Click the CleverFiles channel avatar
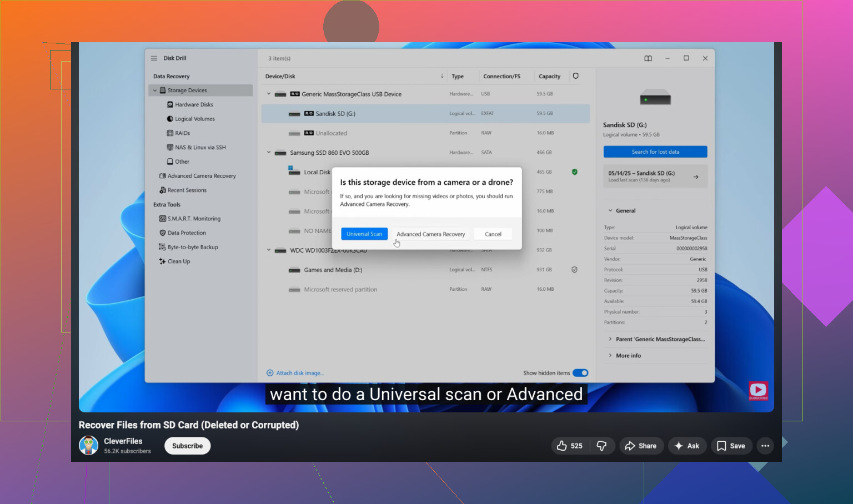 (x=89, y=446)
